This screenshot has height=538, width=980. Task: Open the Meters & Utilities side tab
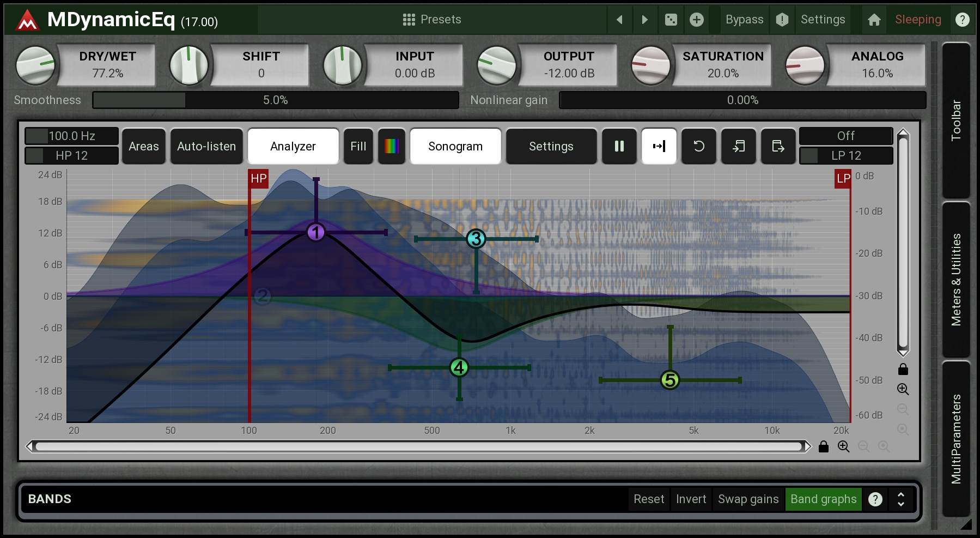[956, 280]
